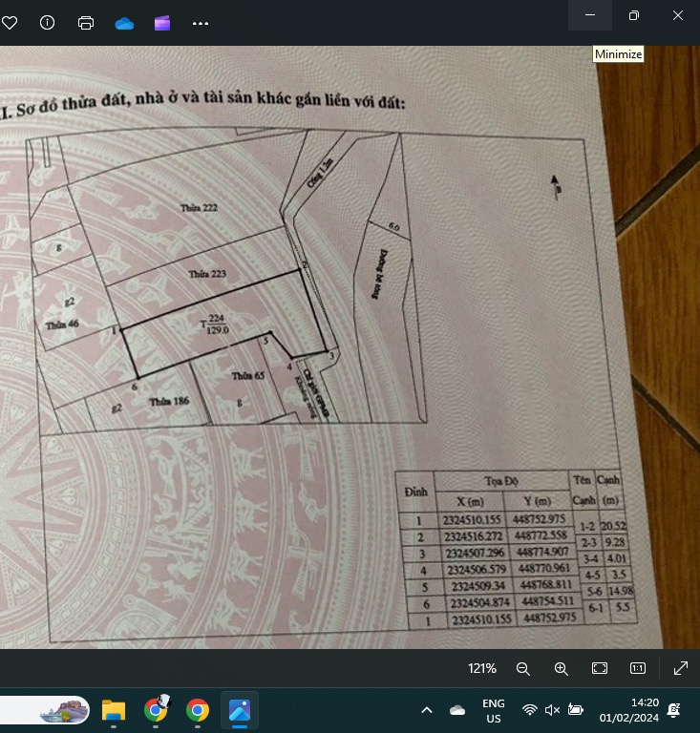Click the coordinate value 2324516.272
Image resolution: width=700 pixels, height=733 pixels.
(474, 536)
